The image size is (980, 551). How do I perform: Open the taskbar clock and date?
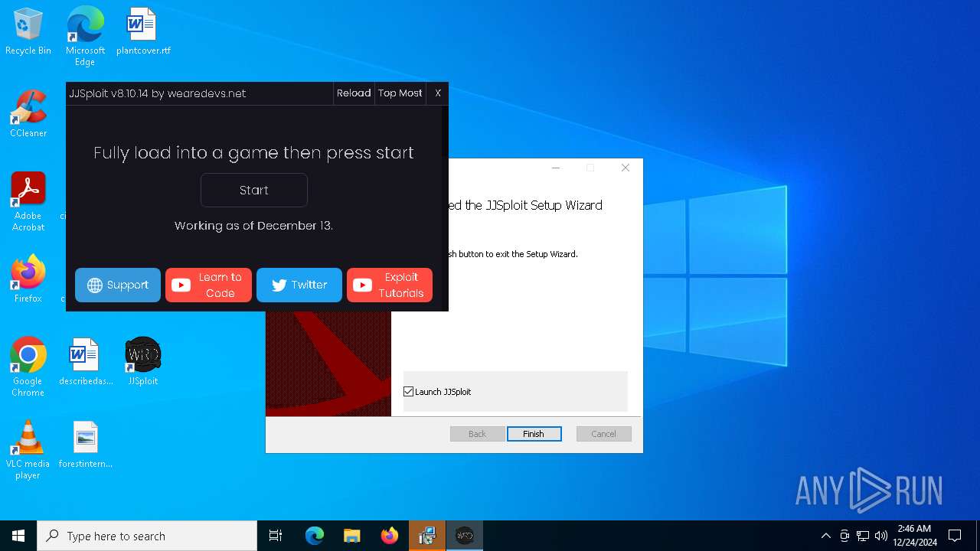(x=915, y=536)
